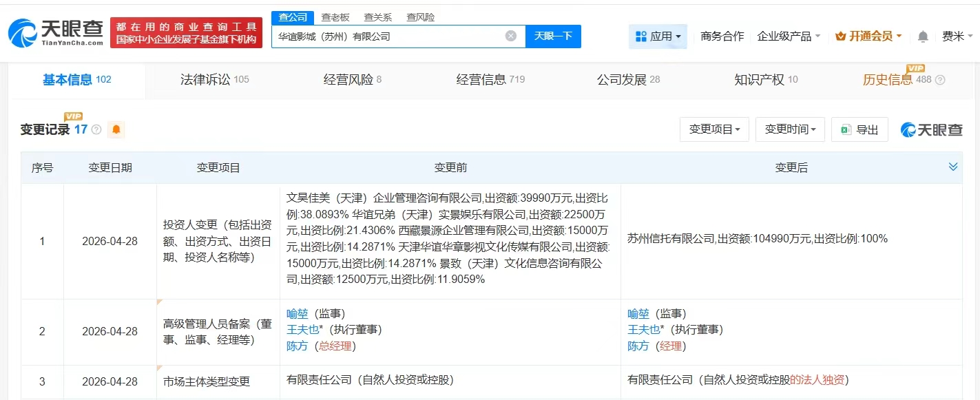
Task: Click the date cell in row 3
Action: tap(110, 381)
